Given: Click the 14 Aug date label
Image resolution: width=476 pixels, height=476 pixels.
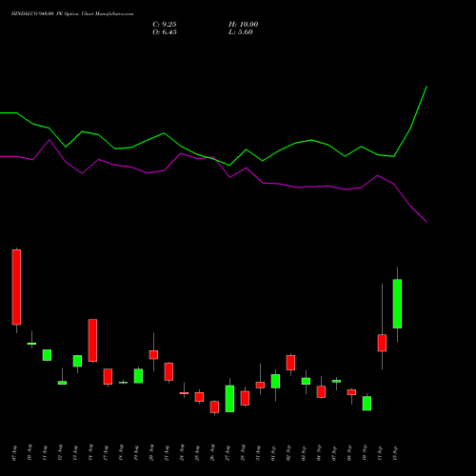Looking at the screenshot, I should [x=90, y=453].
